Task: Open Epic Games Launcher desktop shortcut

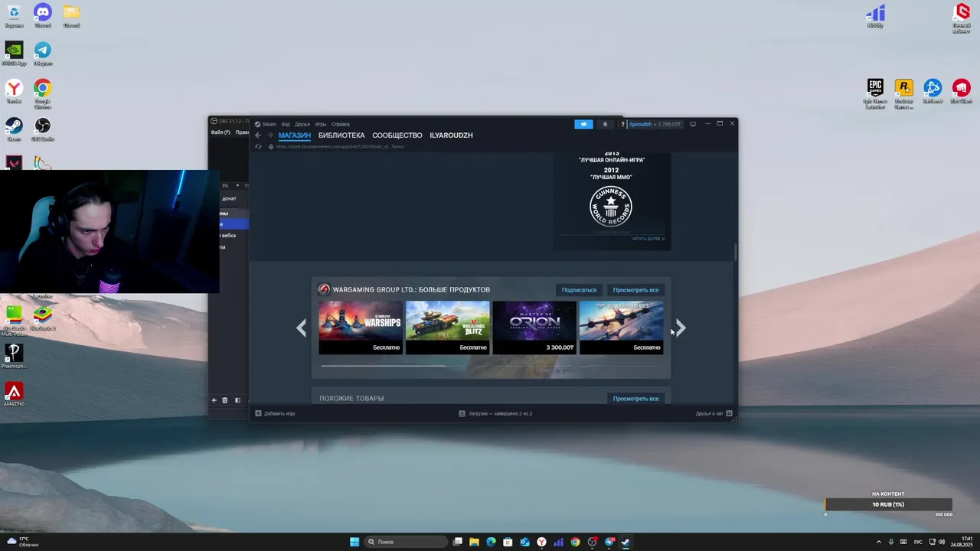Action: point(875,93)
